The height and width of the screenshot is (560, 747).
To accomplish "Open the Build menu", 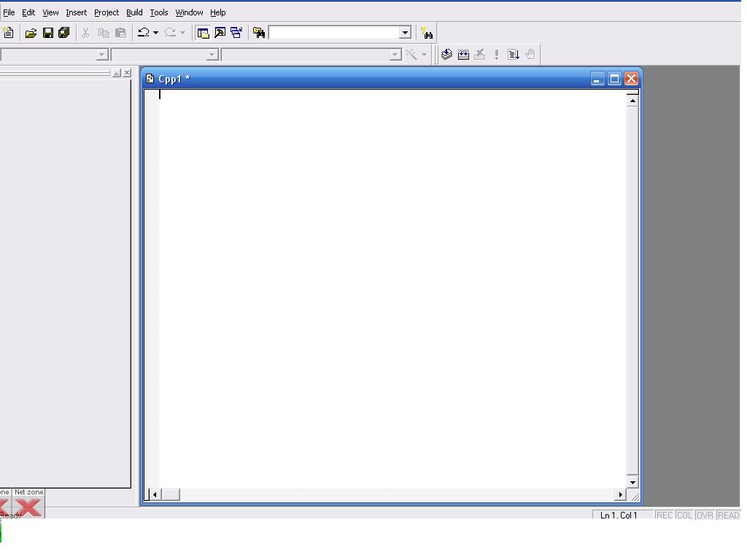I will [x=134, y=12].
